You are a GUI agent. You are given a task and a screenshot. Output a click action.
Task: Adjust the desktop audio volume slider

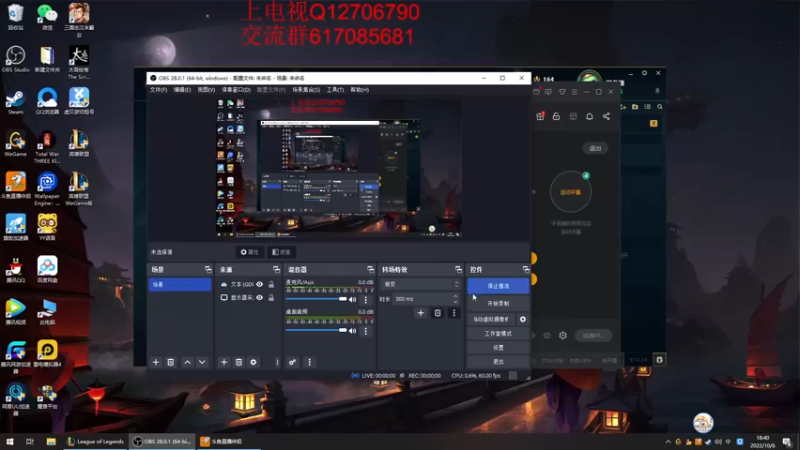(x=316, y=330)
